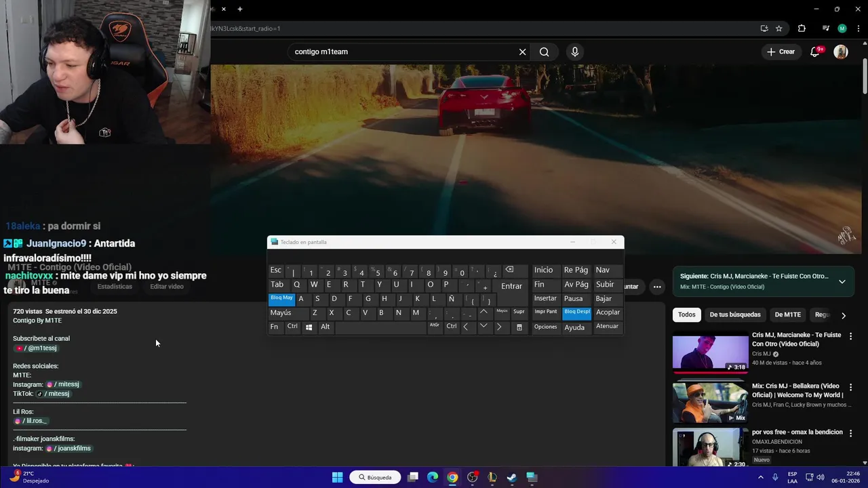The image size is (868, 488).
Task: Click the up arrow key on the on-screen keyboard
Action: [484, 312]
